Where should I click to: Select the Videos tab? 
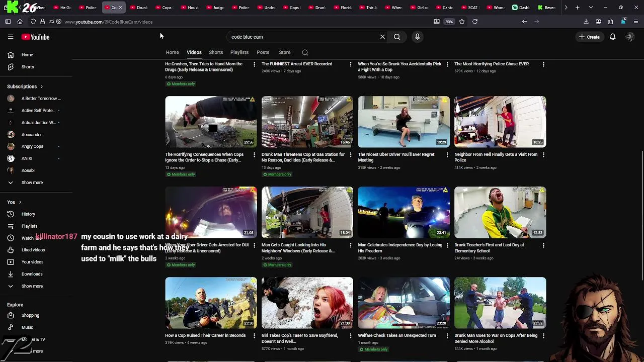(x=194, y=52)
